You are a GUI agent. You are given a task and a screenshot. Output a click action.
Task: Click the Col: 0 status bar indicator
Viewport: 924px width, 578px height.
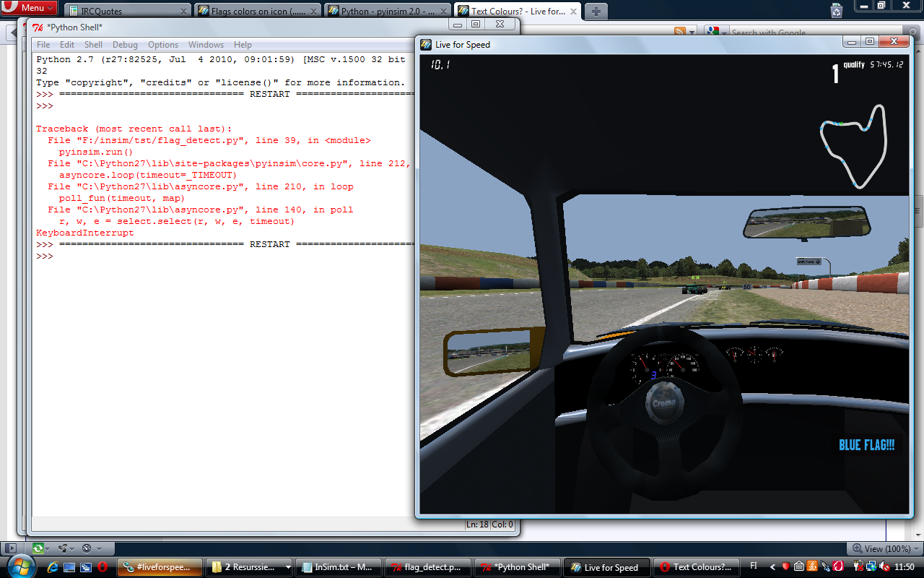tap(503, 525)
